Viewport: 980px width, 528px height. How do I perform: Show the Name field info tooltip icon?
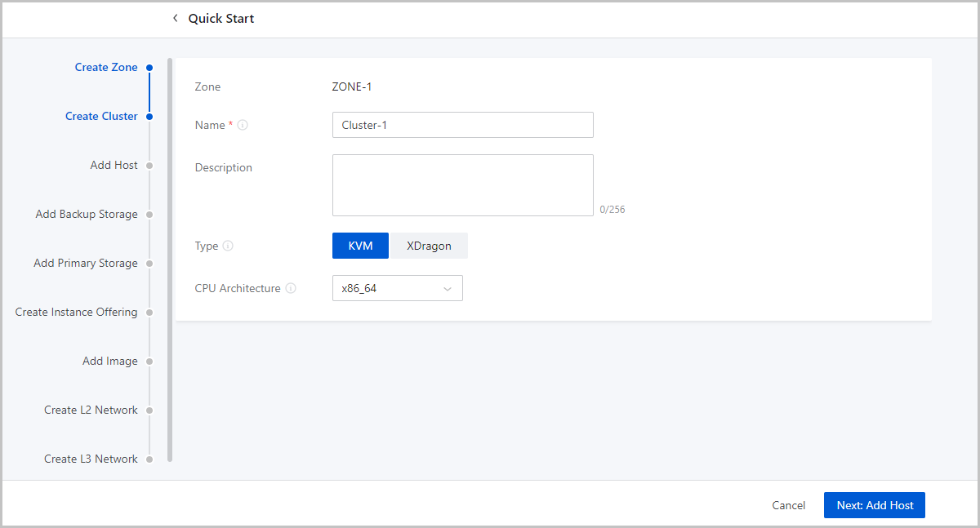[242, 125]
